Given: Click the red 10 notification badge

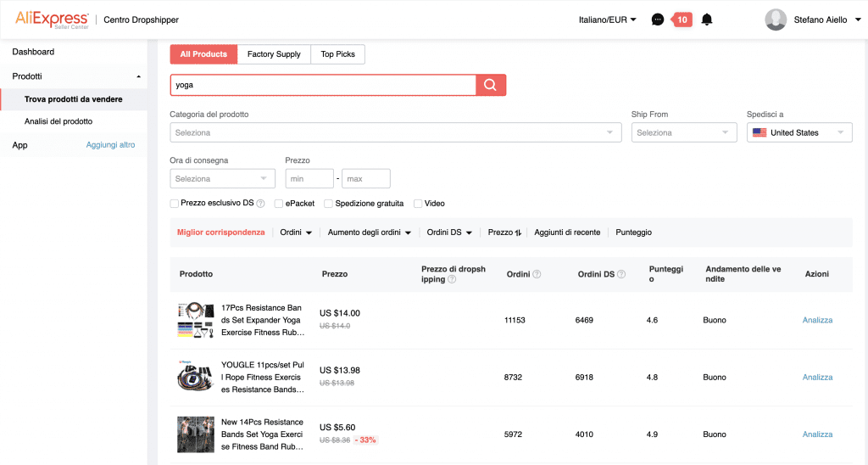Looking at the screenshot, I should pyautogui.click(x=682, y=20).
